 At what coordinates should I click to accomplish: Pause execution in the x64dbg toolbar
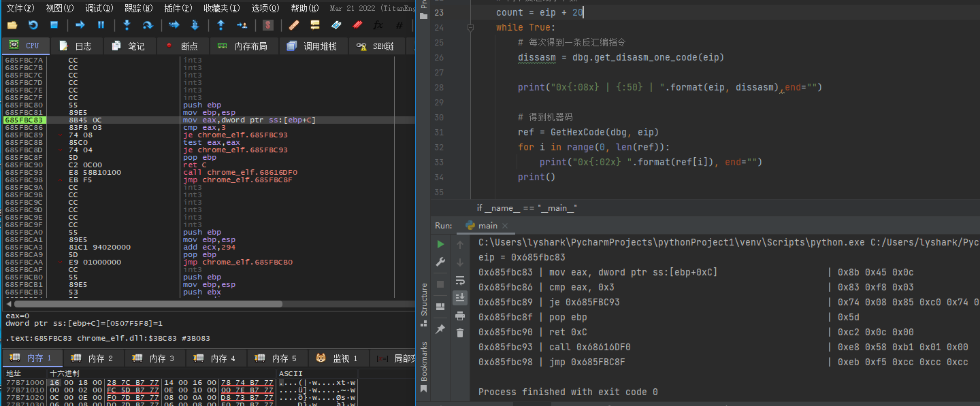(x=101, y=25)
